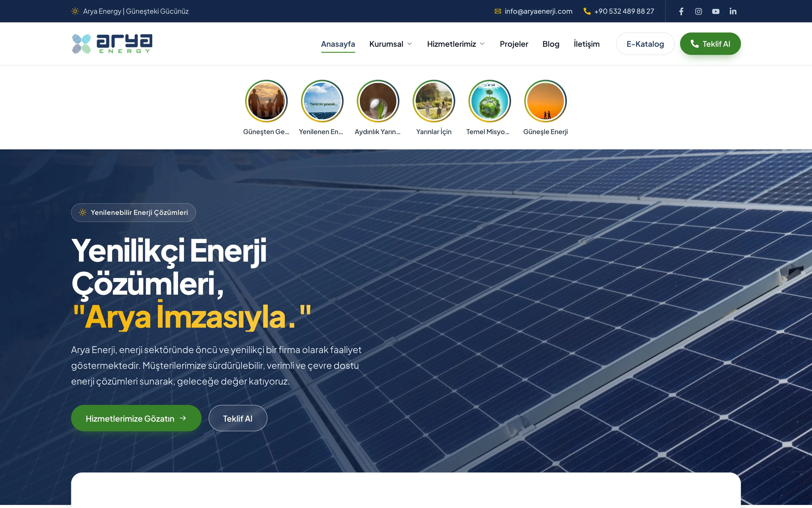812x508 pixels.
Task: Open the LinkedIn social icon
Action: click(x=733, y=11)
